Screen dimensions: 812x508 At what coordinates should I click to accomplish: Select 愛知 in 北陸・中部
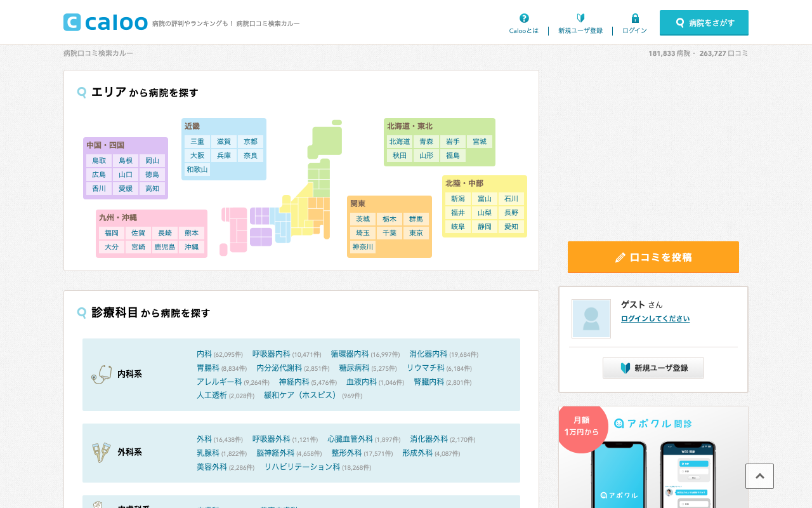tap(511, 227)
